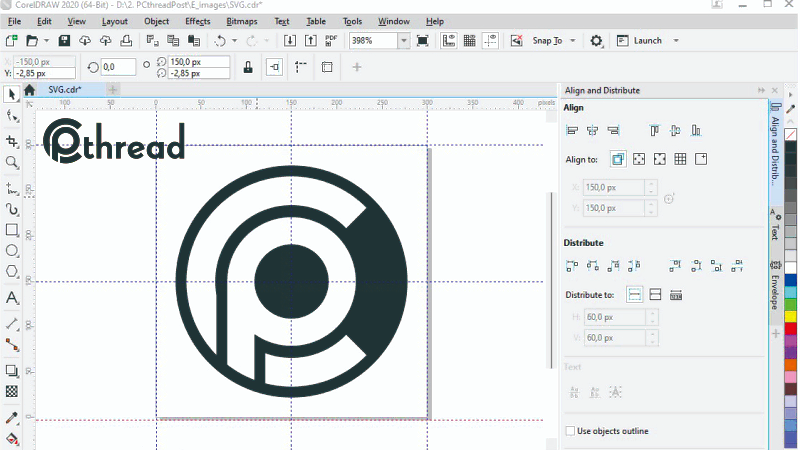Open Options gear icon
The width and height of the screenshot is (800, 450).
pos(596,41)
